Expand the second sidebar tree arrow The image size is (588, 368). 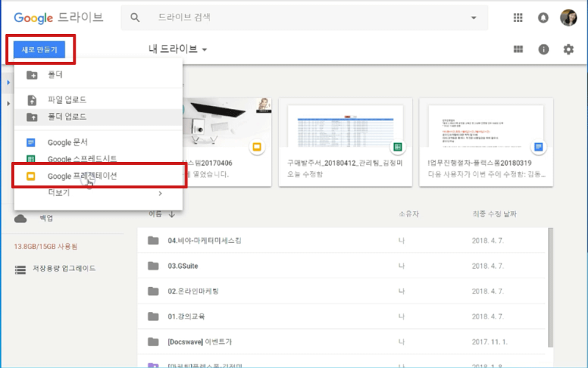(x=8, y=103)
